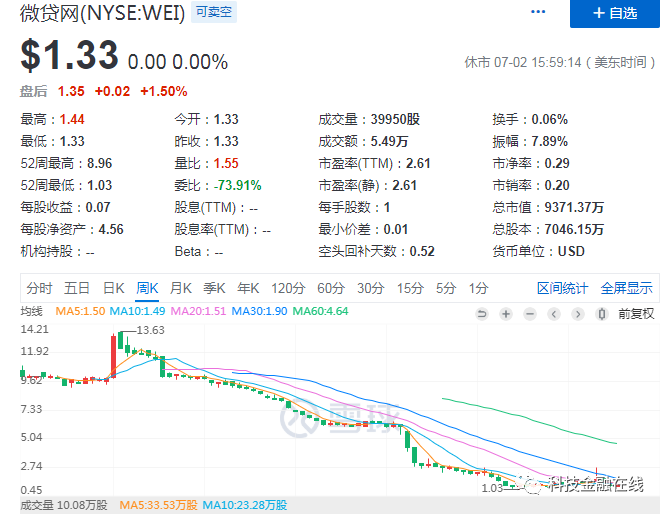Viewport: 665px width, 514px height.
Task: Pick the 1分 interval tab
Action: click(x=478, y=288)
